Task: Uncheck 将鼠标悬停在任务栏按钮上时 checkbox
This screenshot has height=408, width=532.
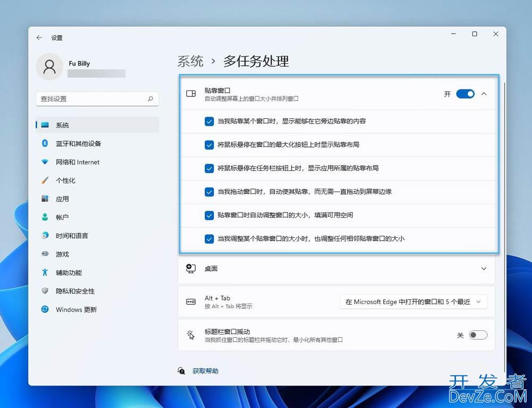Action: coord(209,168)
